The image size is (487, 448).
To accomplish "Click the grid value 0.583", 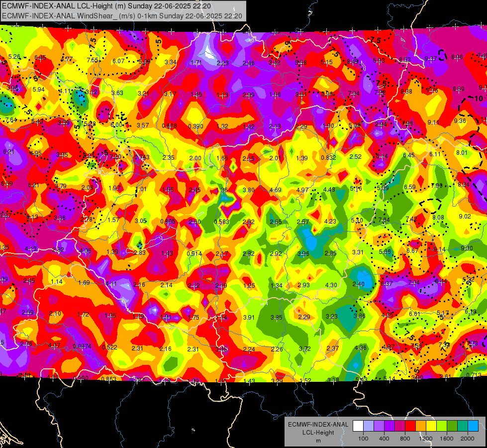I will pos(222,222).
